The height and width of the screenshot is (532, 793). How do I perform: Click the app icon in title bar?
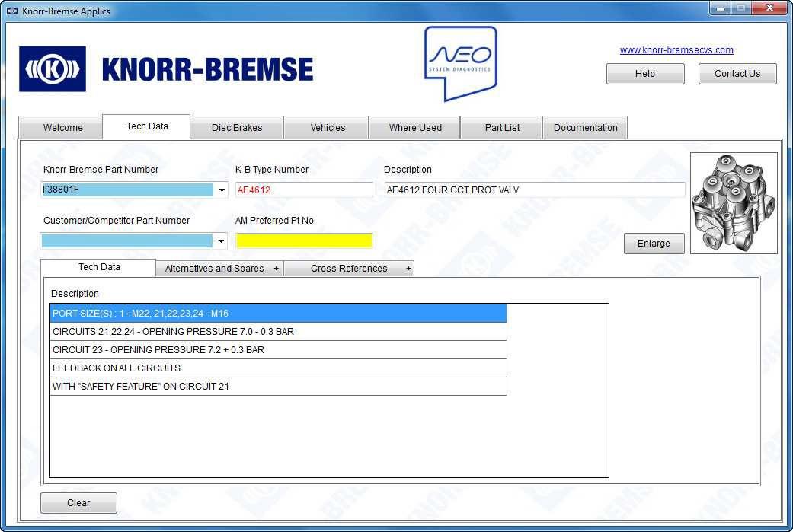click(12, 11)
